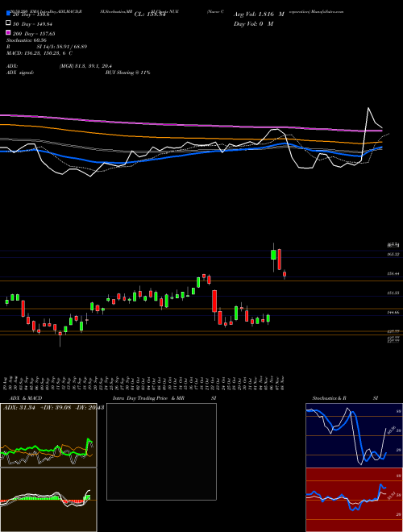This screenshot has height=532, width=403.
Task: Click the 144.66 price axis label
Action: [393, 313]
